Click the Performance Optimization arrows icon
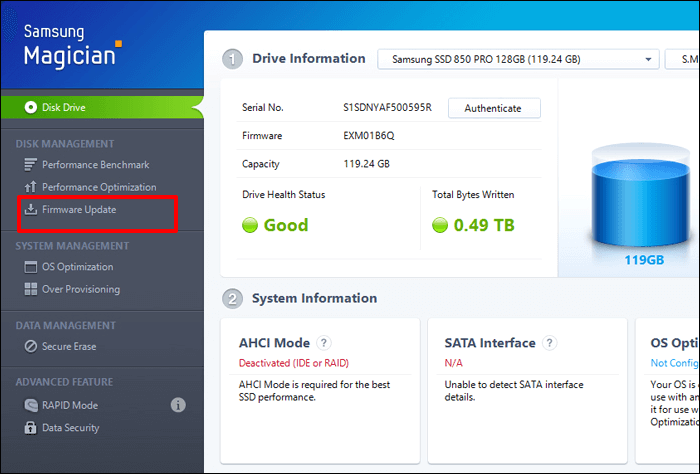 pos(30,187)
